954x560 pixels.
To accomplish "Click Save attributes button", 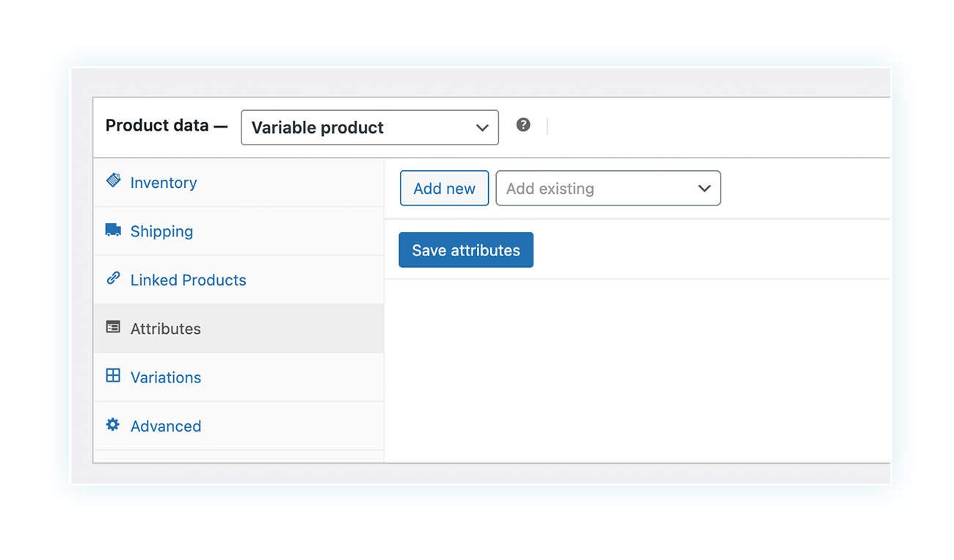I will (x=466, y=250).
